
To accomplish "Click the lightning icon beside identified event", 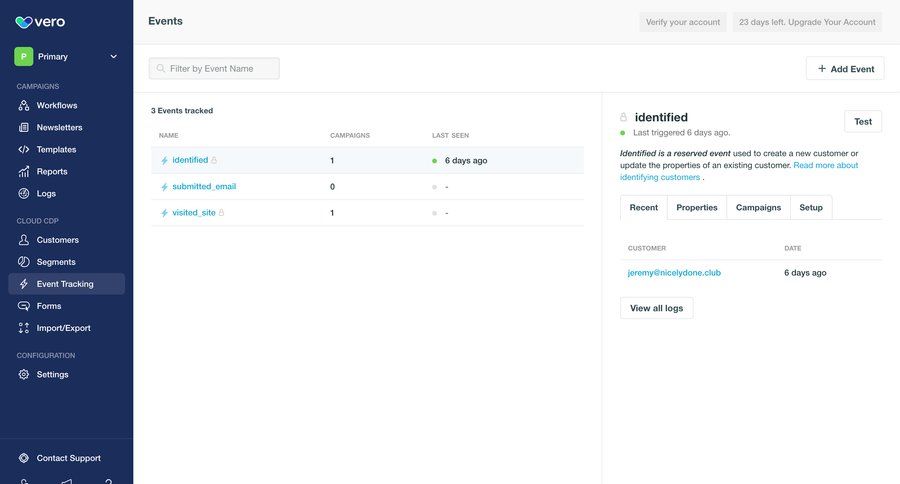I will coord(164,160).
